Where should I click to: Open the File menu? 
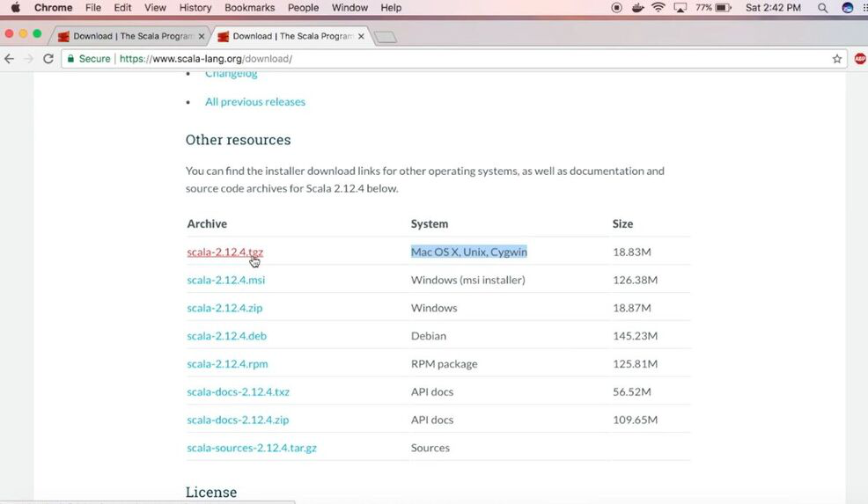(93, 8)
